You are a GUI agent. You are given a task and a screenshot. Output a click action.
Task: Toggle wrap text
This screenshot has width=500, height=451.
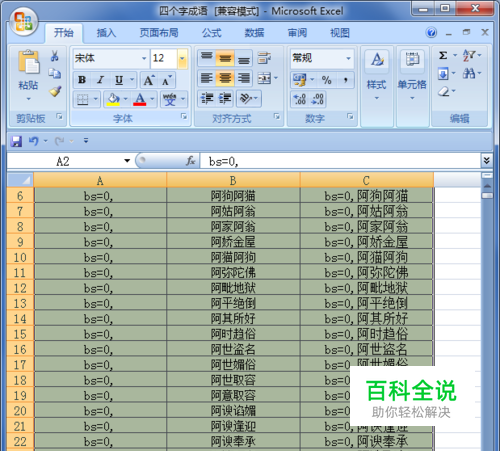[x=265, y=58]
